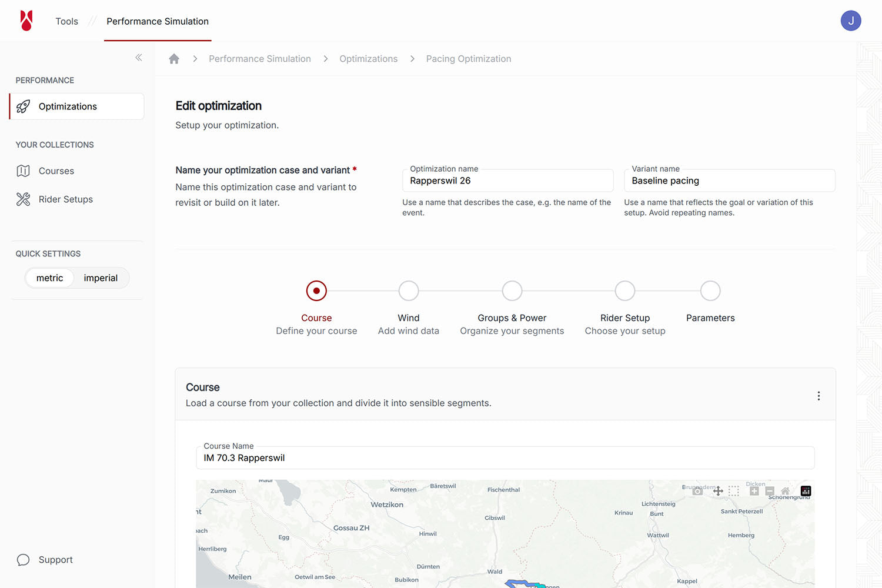Zoom in on the map
Image resolution: width=882 pixels, height=588 pixels.
(754, 491)
